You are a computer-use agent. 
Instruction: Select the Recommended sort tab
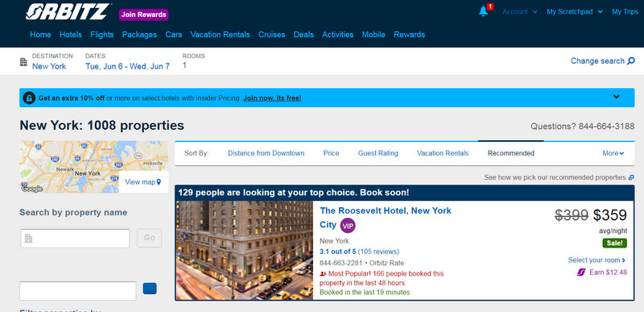[511, 153]
